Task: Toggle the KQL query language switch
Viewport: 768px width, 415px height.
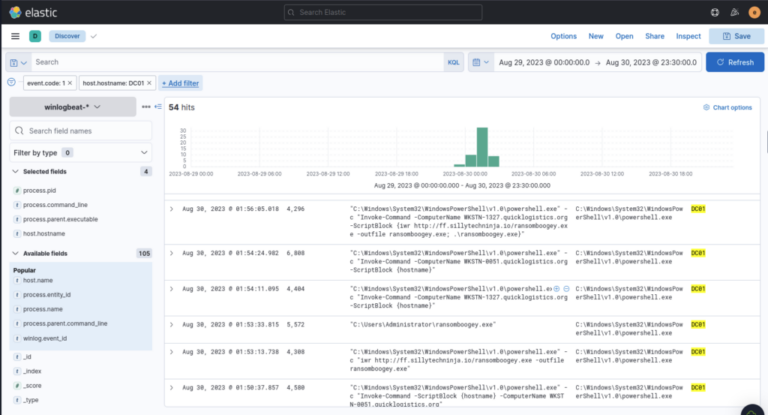Action: pyautogui.click(x=454, y=62)
